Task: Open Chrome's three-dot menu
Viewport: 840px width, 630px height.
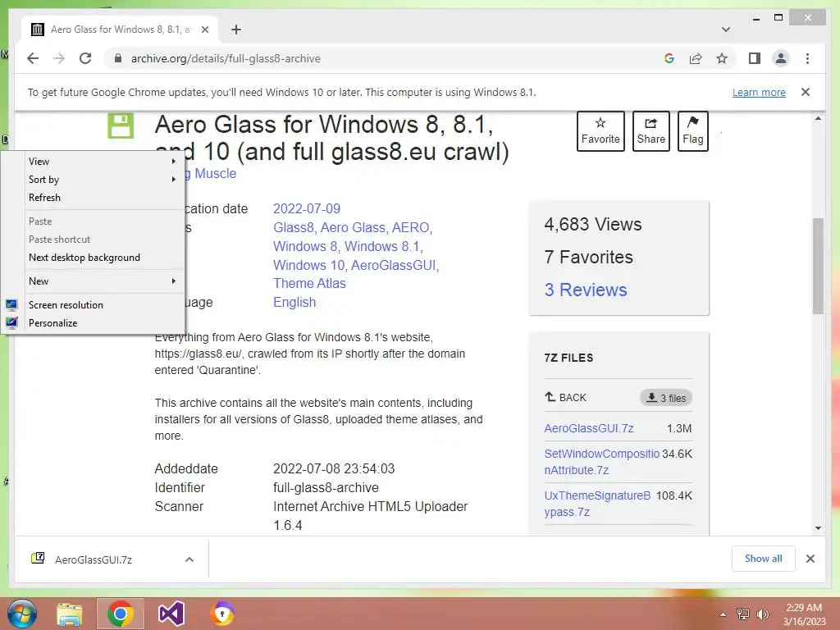Action: (x=807, y=58)
